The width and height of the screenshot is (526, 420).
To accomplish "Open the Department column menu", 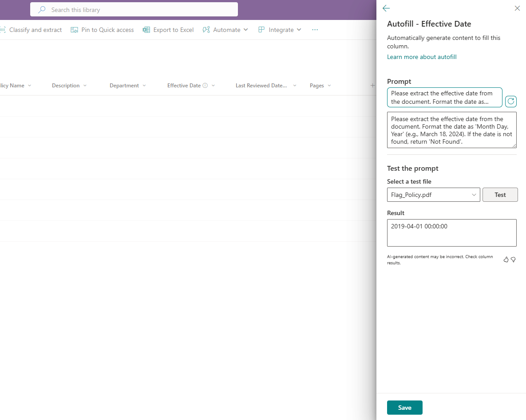I will point(144,85).
